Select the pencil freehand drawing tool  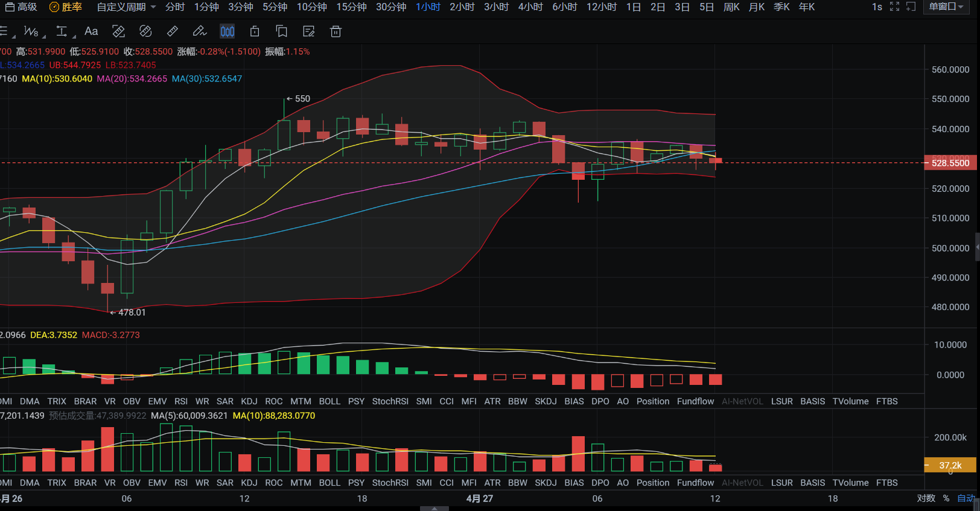click(199, 31)
